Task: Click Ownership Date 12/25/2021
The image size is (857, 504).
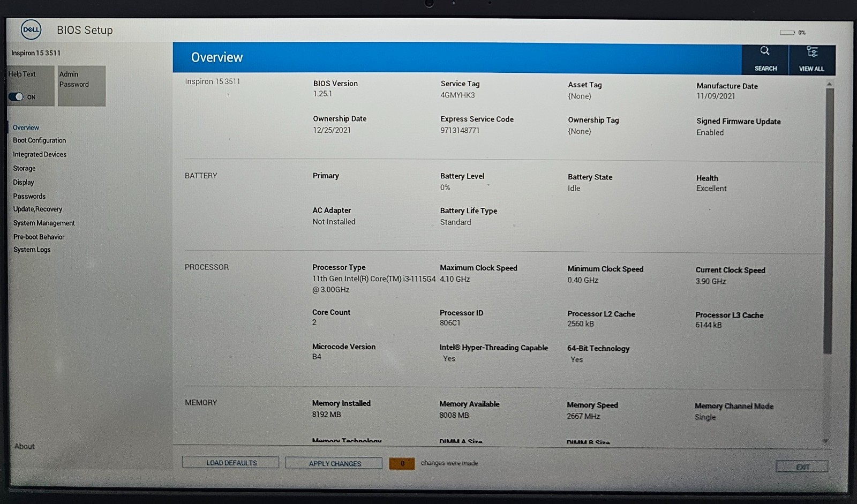Action: 332,130
